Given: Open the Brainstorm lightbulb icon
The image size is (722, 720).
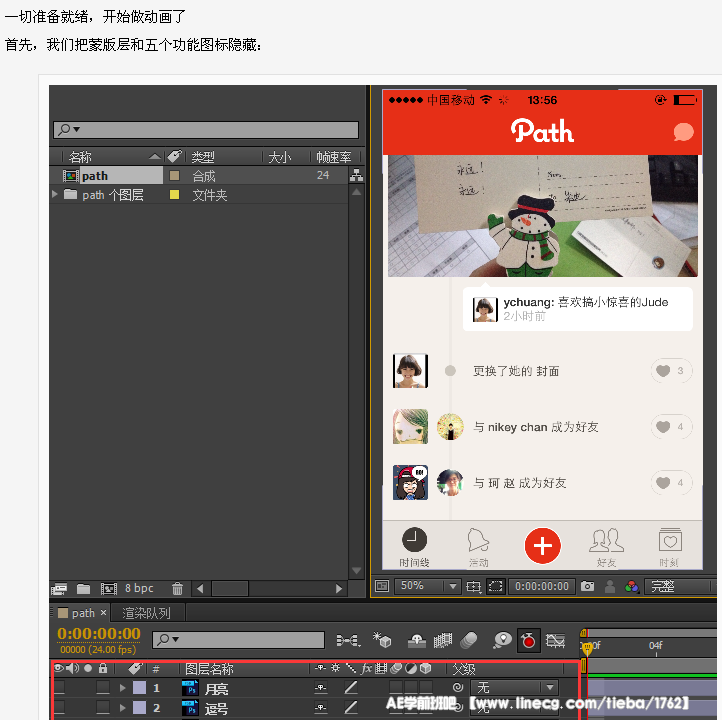Looking at the screenshot, I should 502,640.
